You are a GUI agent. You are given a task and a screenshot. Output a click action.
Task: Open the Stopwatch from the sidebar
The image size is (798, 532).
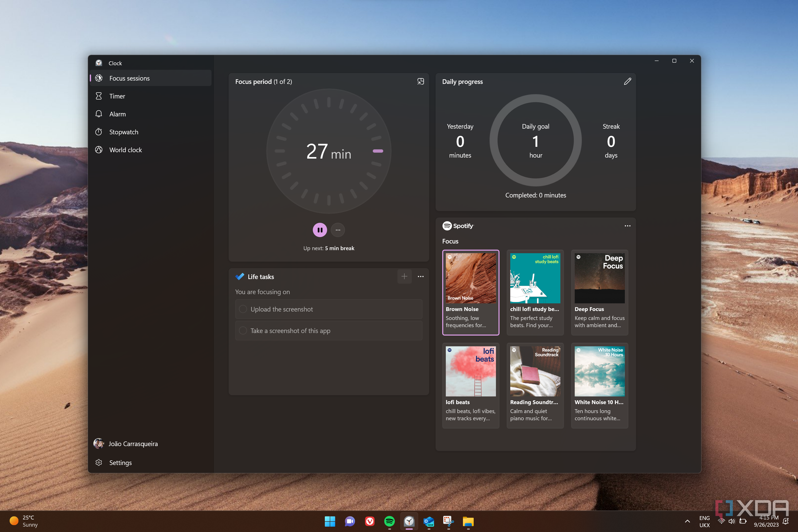point(124,132)
